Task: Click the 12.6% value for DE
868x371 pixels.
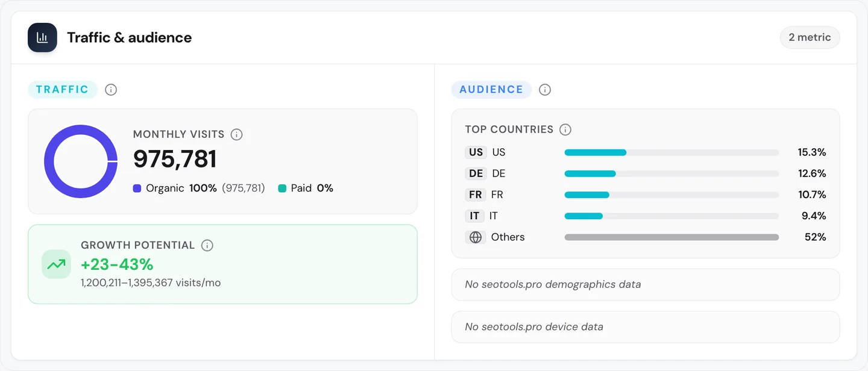Action: (812, 173)
